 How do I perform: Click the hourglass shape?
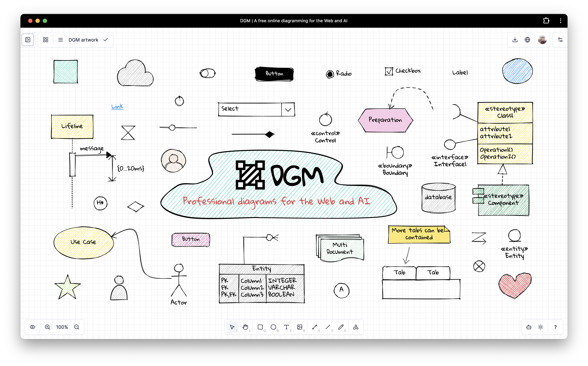tap(128, 133)
